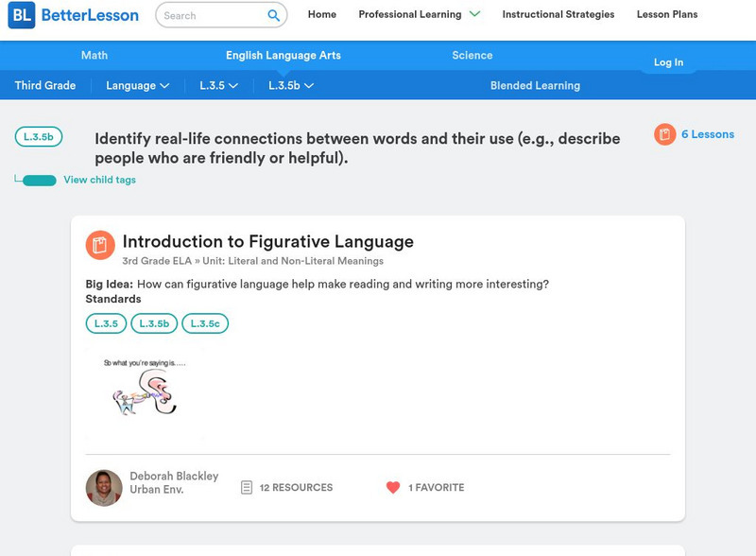This screenshot has width=756, height=556.
Task: Open the Introduction to Figurative Language lesson title
Action: coord(268,241)
